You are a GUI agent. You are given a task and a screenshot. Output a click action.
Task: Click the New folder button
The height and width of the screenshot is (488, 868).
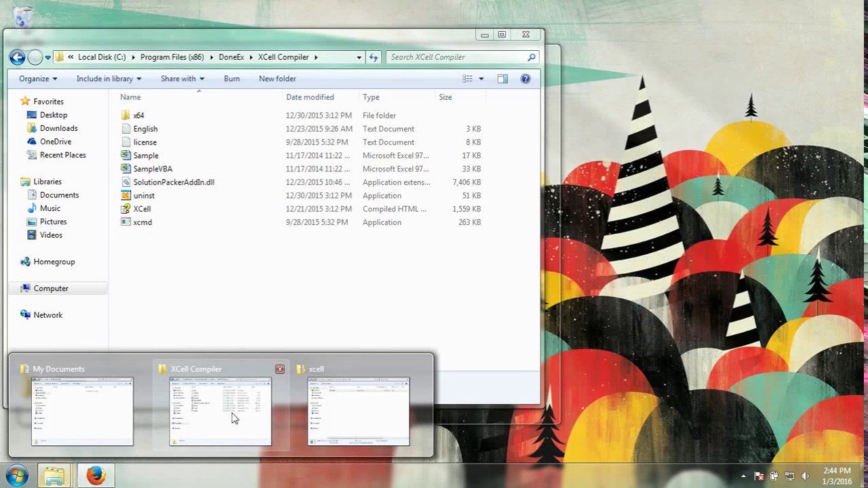pyautogui.click(x=277, y=79)
